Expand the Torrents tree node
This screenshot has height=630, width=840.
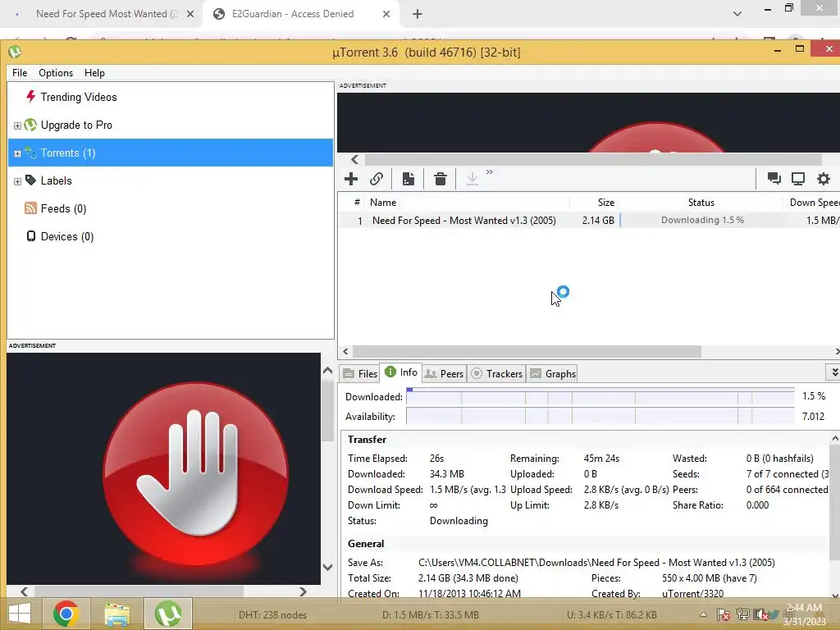17,153
